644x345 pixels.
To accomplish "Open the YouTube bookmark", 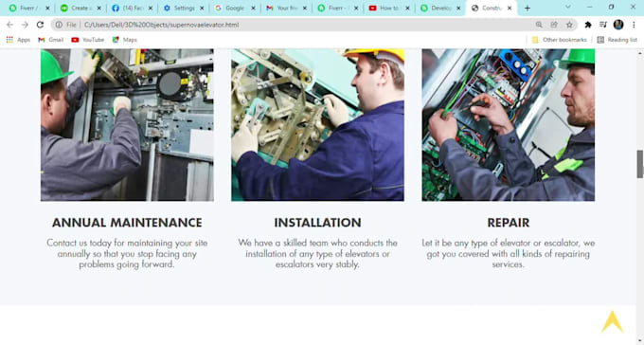I will pyautogui.click(x=87, y=40).
